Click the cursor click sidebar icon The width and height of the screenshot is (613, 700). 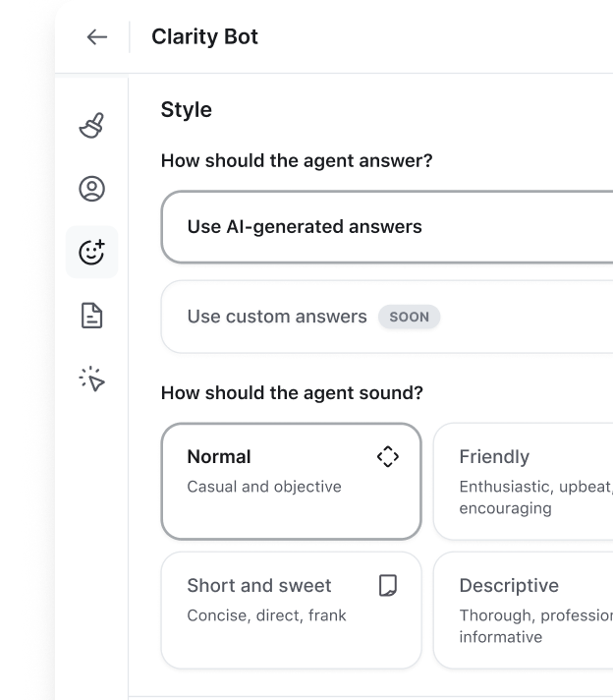click(92, 379)
